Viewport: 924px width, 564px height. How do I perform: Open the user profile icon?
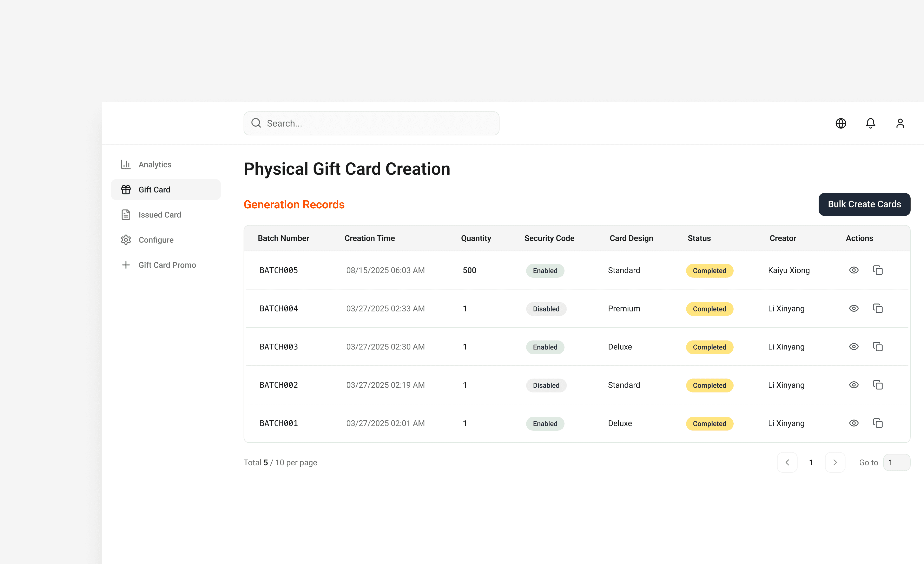(900, 123)
